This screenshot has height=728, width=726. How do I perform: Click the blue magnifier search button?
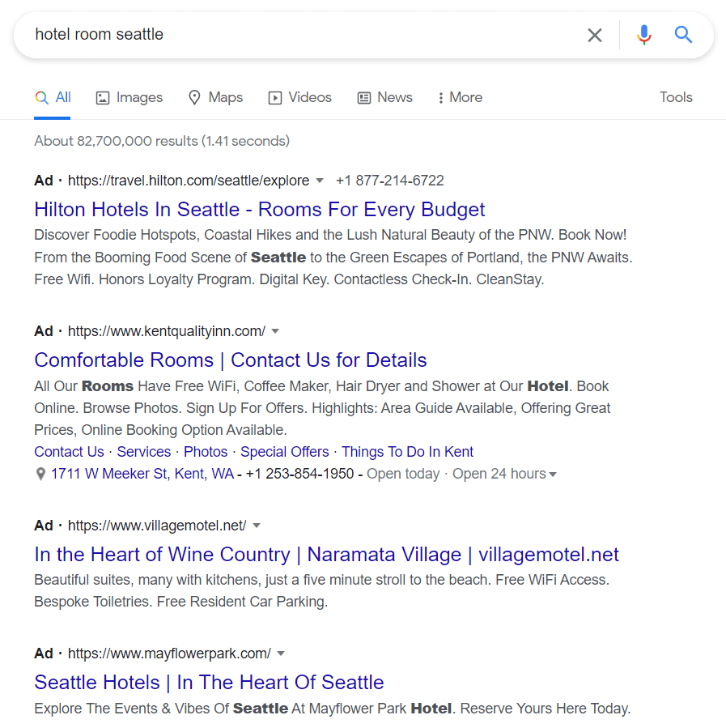[x=684, y=35]
